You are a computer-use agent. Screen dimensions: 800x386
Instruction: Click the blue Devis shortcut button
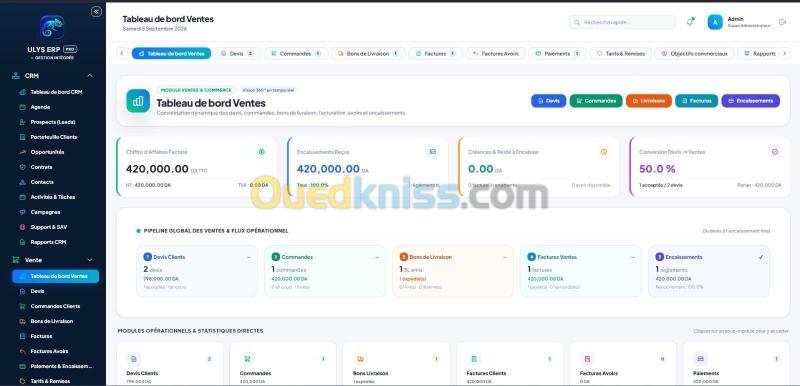(x=548, y=101)
